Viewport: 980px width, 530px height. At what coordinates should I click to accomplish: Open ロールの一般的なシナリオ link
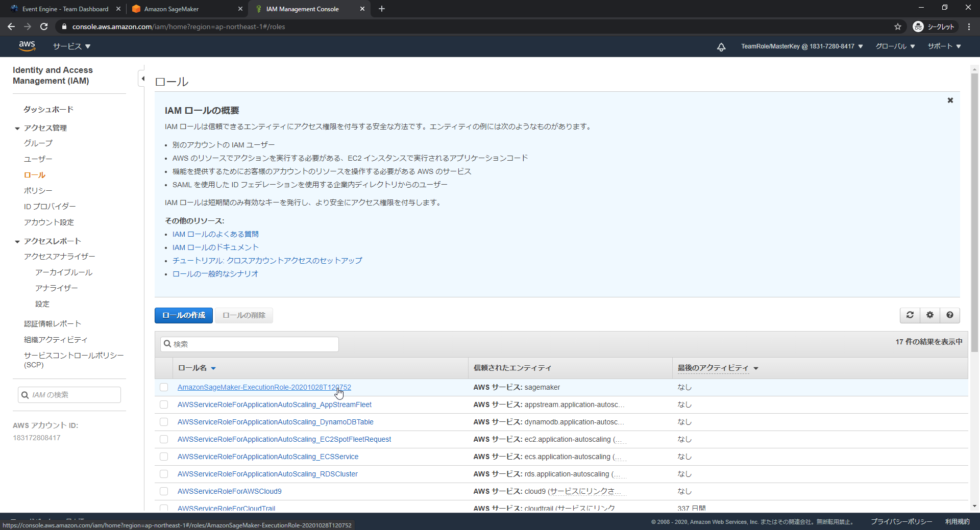pyautogui.click(x=215, y=274)
